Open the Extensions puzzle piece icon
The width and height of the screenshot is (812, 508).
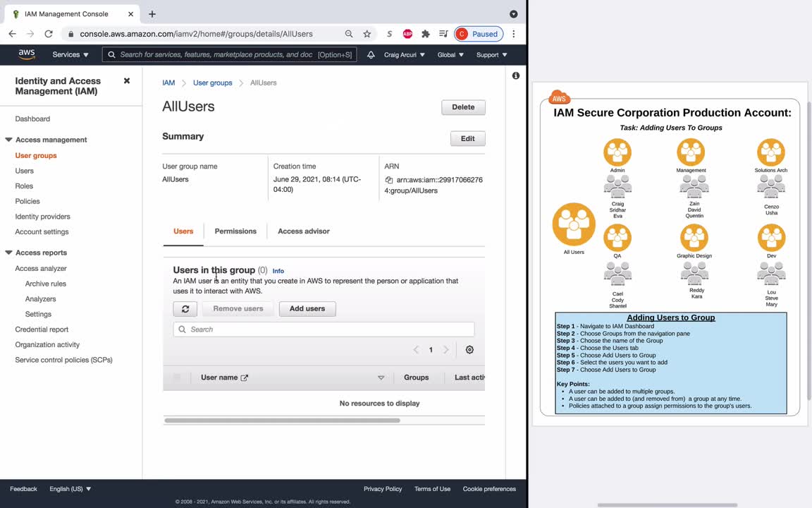click(x=426, y=34)
